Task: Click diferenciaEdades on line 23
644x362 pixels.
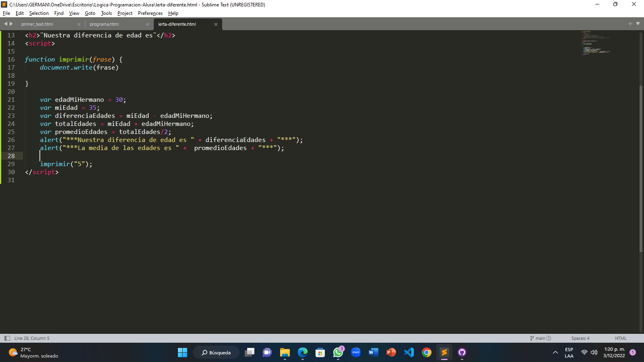Action: 85,116
